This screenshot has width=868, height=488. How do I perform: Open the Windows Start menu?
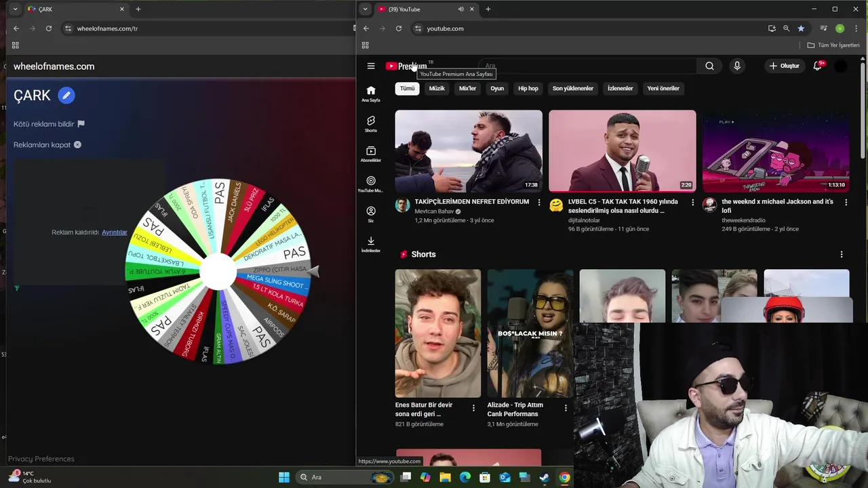(284, 477)
